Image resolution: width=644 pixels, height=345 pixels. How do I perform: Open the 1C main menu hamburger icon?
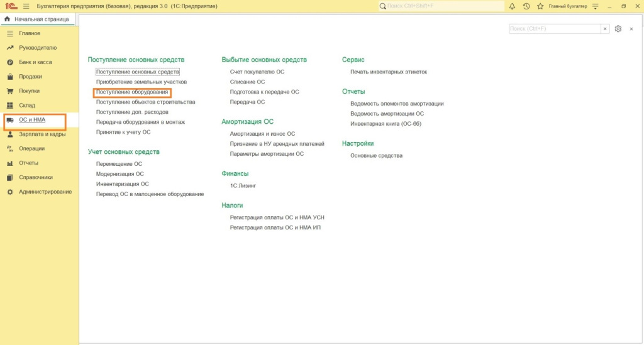[26, 6]
